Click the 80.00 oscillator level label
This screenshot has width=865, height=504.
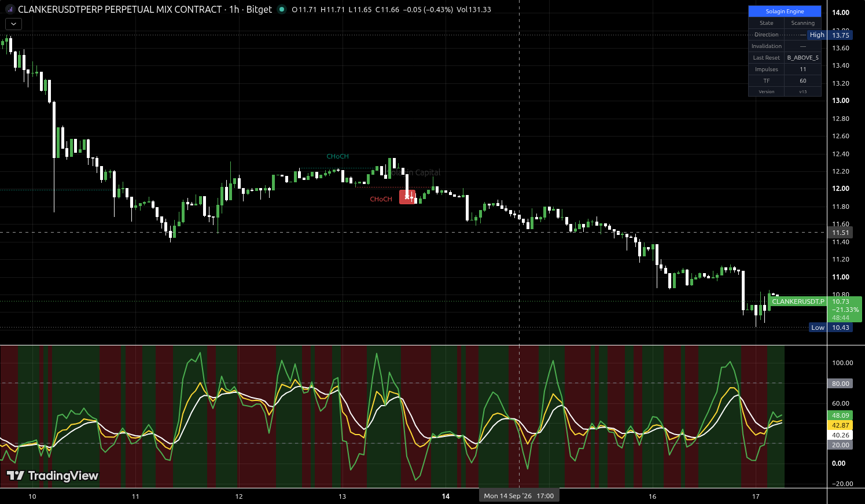tap(840, 384)
